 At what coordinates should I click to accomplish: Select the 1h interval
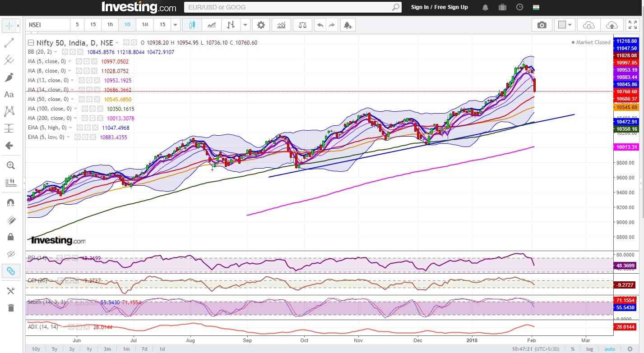pyautogui.click(x=110, y=25)
